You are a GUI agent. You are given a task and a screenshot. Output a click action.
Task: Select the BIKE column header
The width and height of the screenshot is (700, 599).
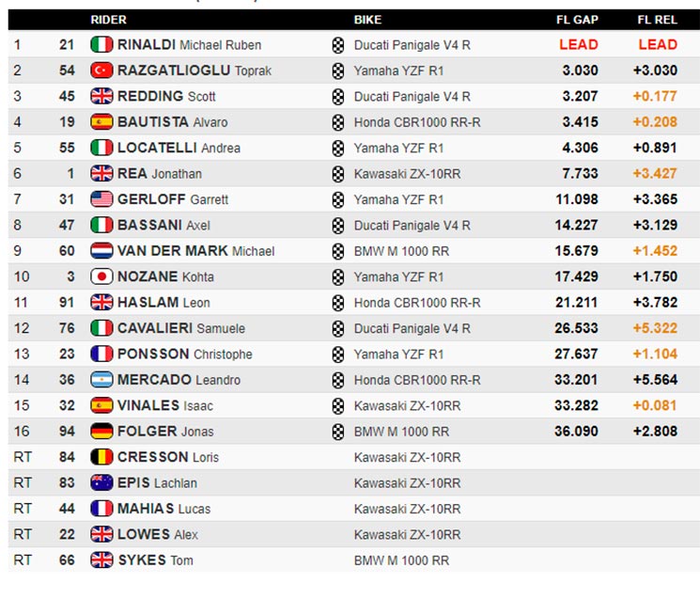[x=367, y=20]
